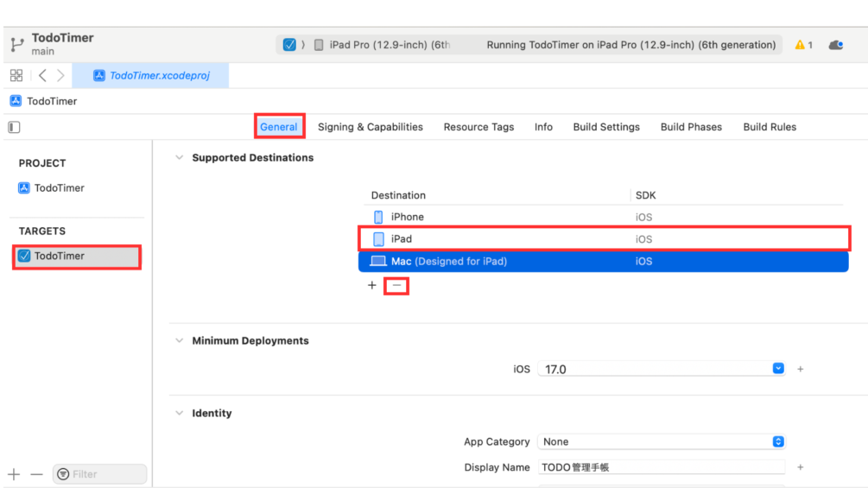Open the Build Phases tab
The image size is (868, 488).
click(692, 127)
